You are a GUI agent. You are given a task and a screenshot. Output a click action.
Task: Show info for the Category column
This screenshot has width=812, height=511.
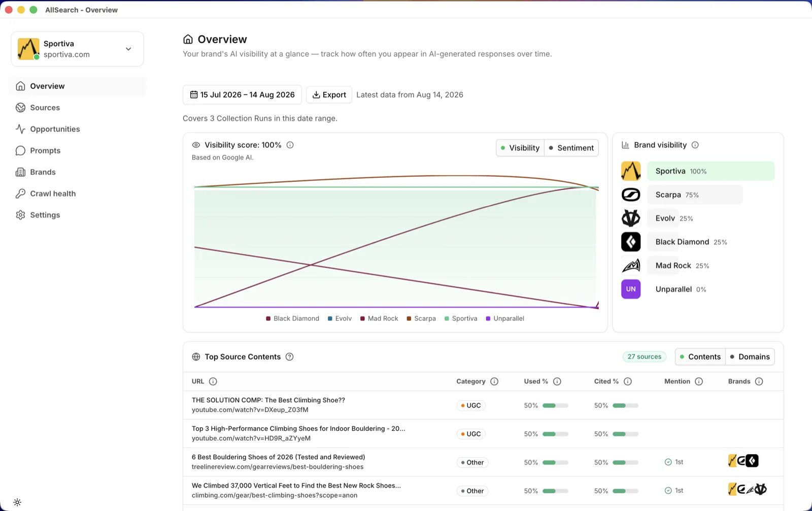[x=494, y=381]
